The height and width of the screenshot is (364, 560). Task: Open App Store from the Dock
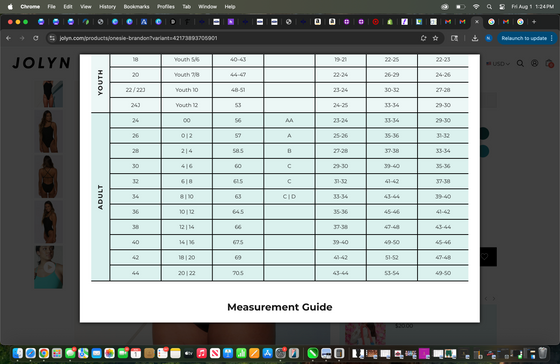(x=268, y=353)
